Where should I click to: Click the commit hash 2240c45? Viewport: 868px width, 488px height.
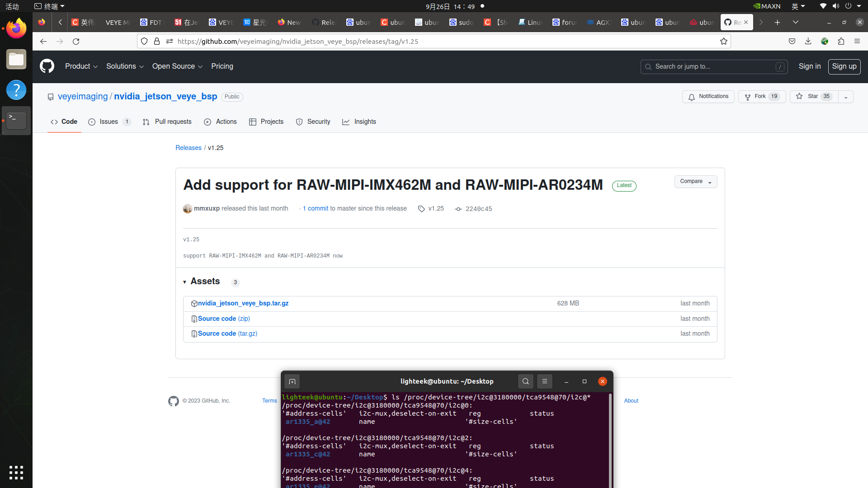click(x=473, y=209)
